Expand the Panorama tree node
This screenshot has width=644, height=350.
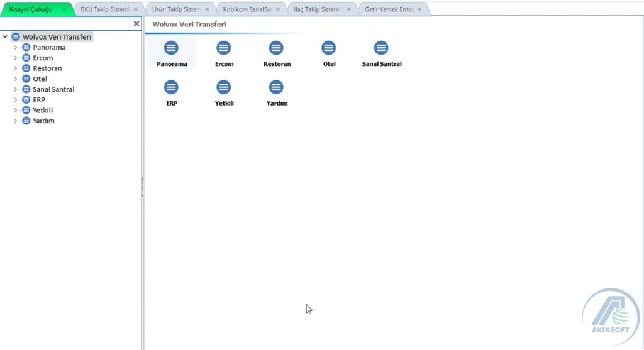tap(16, 48)
